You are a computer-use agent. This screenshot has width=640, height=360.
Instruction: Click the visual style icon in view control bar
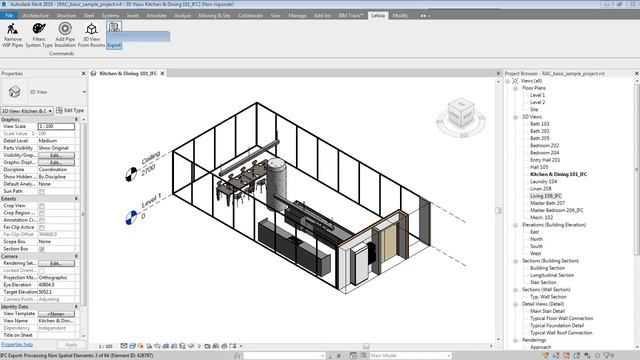click(132, 346)
